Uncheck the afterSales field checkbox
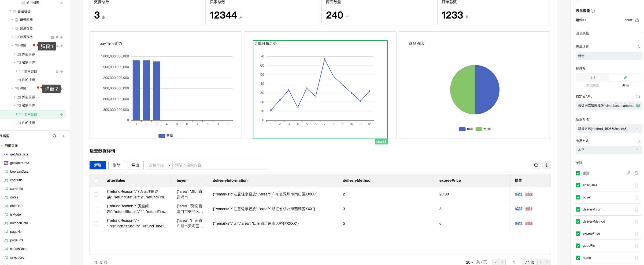The width and height of the screenshot is (644, 265). tap(578, 185)
